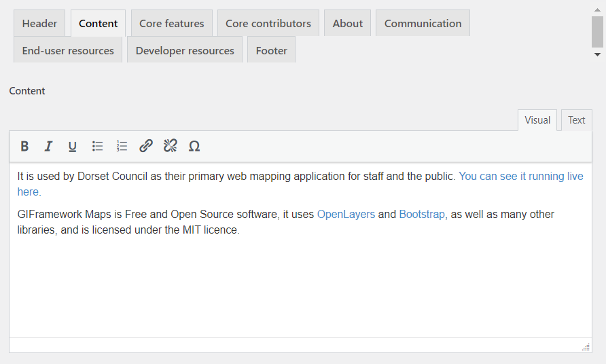The height and width of the screenshot is (364, 606).
Task: Toggle bold formatting in editor toolbar
Action: coord(24,146)
